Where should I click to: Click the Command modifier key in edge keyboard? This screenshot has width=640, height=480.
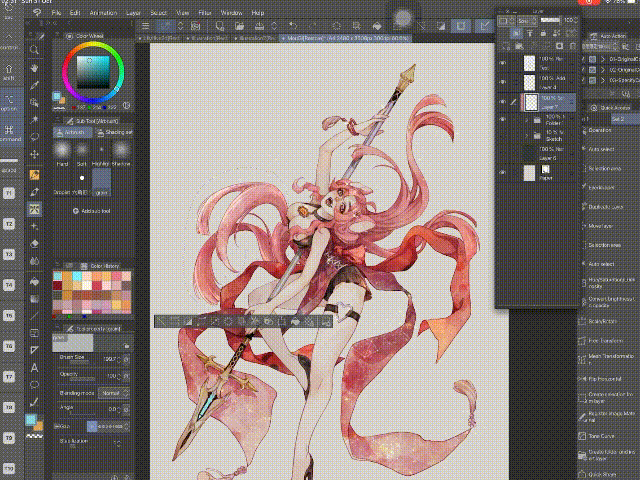[x=9, y=133]
